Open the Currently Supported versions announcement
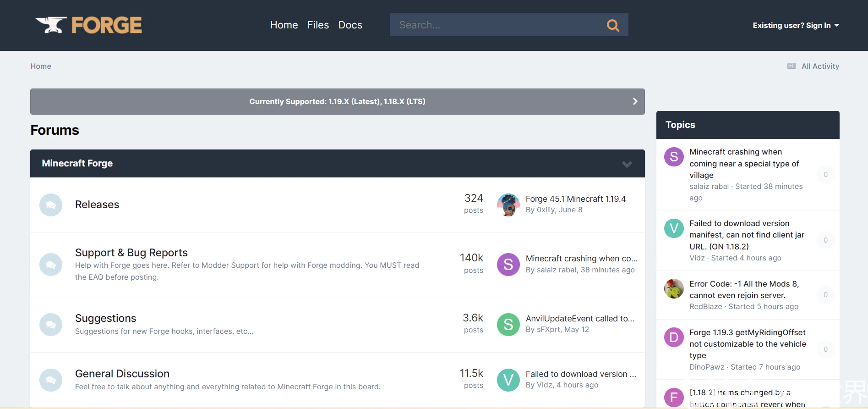Viewport: 868px width, 409px height. [x=337, y=101]
